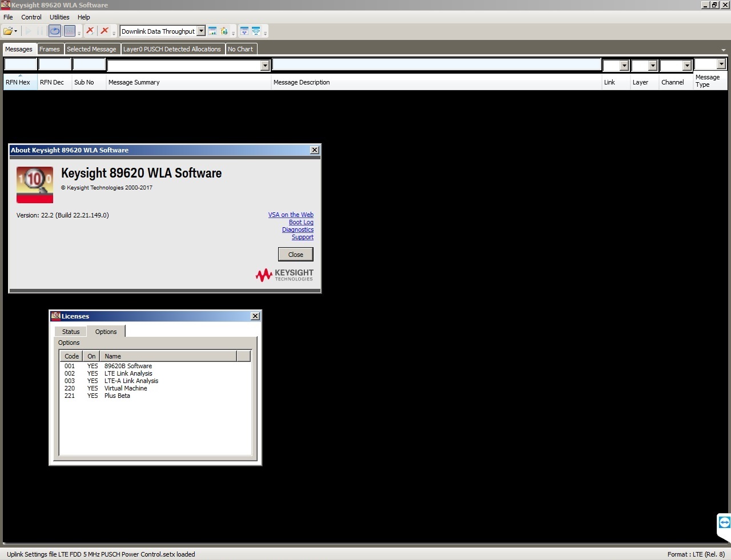Open the Support link
Image resolution: width=731 pixels, height=560 pixels.
click(x=303, y=237)
